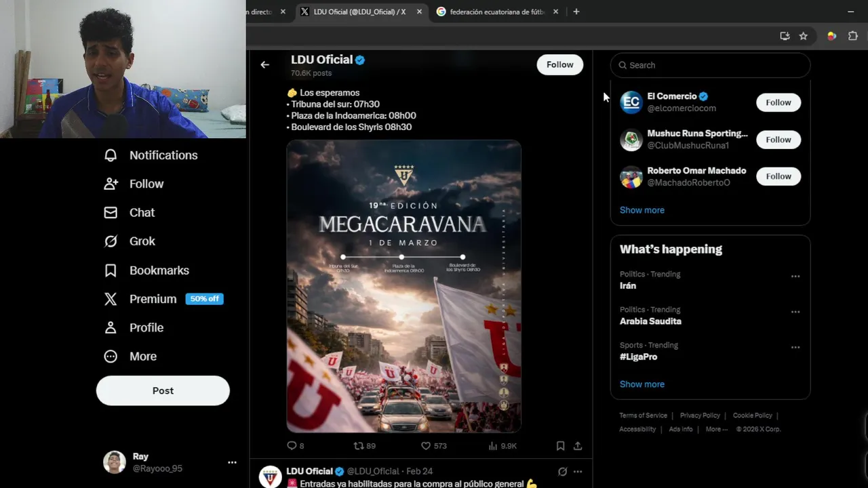Viewport: 868px width, 488px height.
Task: View analytics for the post with 9.9K views
Action: coord(502,446)
